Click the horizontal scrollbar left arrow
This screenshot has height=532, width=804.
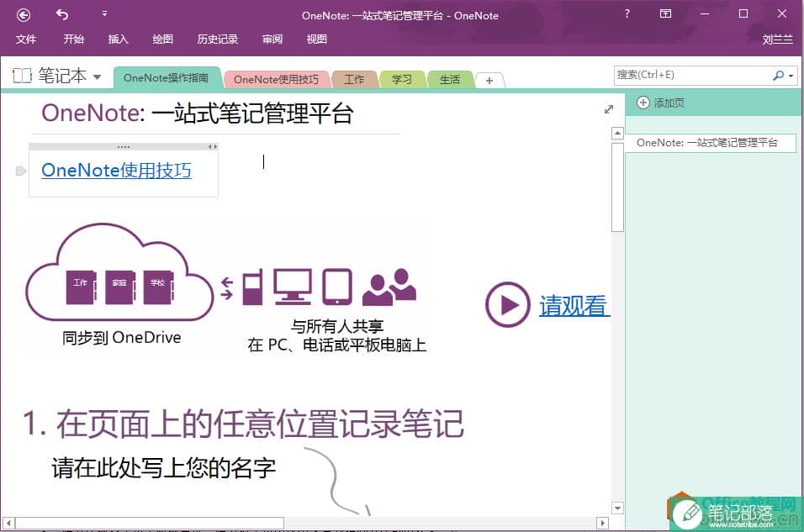8,524
